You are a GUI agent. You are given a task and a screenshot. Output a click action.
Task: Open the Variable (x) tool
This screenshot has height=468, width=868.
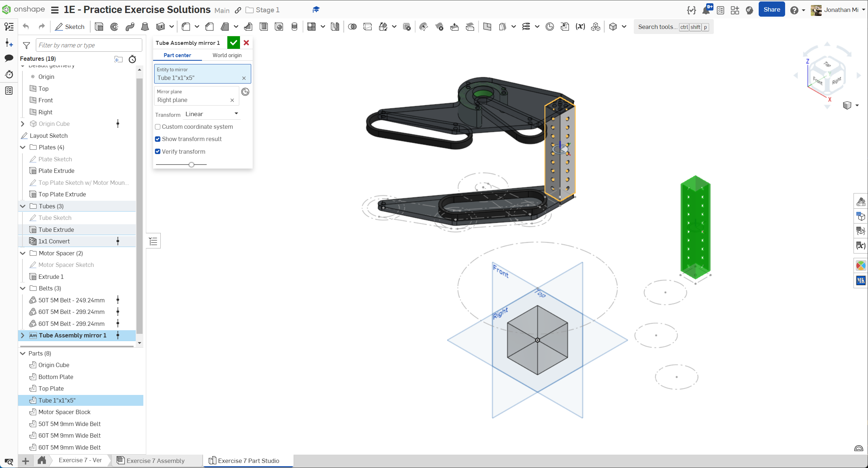pyautogui.click(x=580, y=27)
